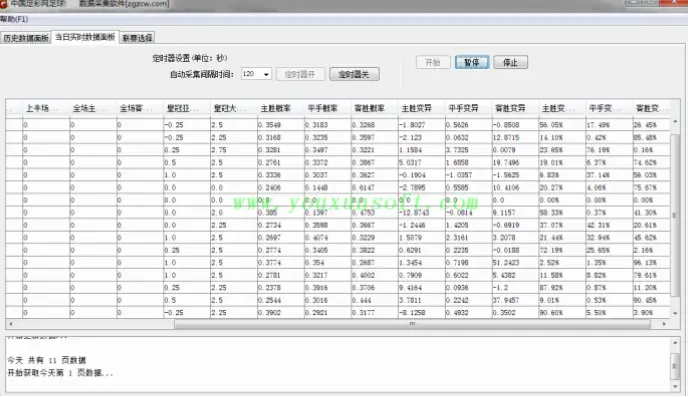Click the log panel scroll-down arrow
This screenshot has width=688, height=397.
click(675, 386)
